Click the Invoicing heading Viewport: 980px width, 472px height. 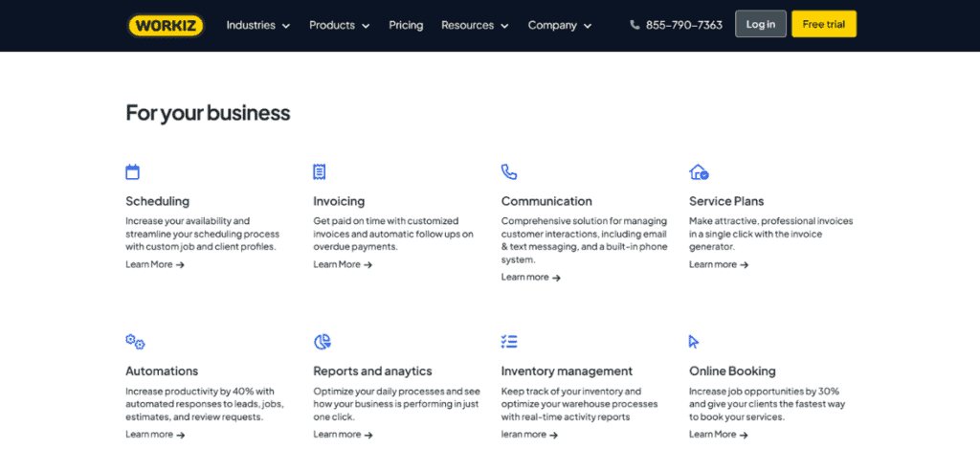(339, 201)
